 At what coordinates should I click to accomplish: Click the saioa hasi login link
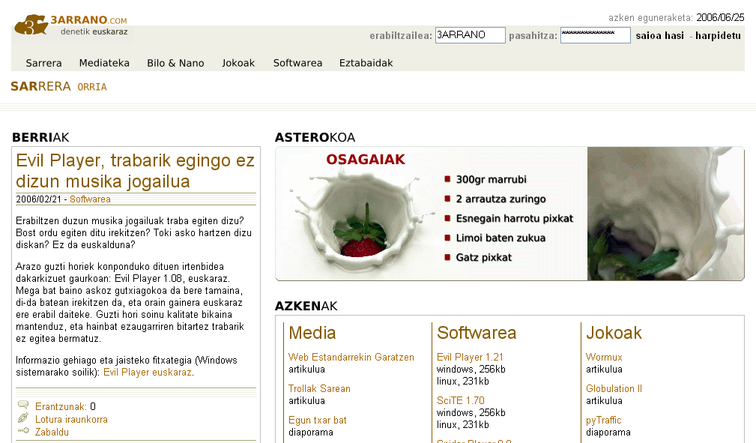tap(660, 36)
